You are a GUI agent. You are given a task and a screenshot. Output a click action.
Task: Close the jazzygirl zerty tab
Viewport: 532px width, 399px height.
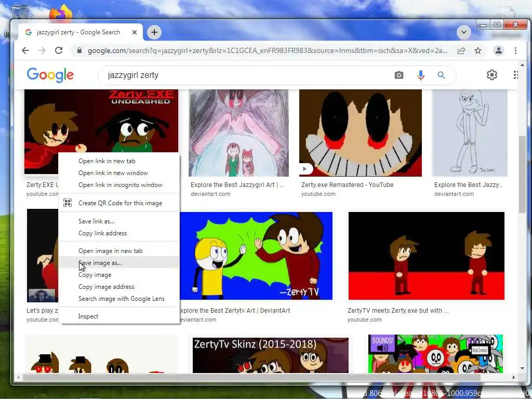(135, 32)
